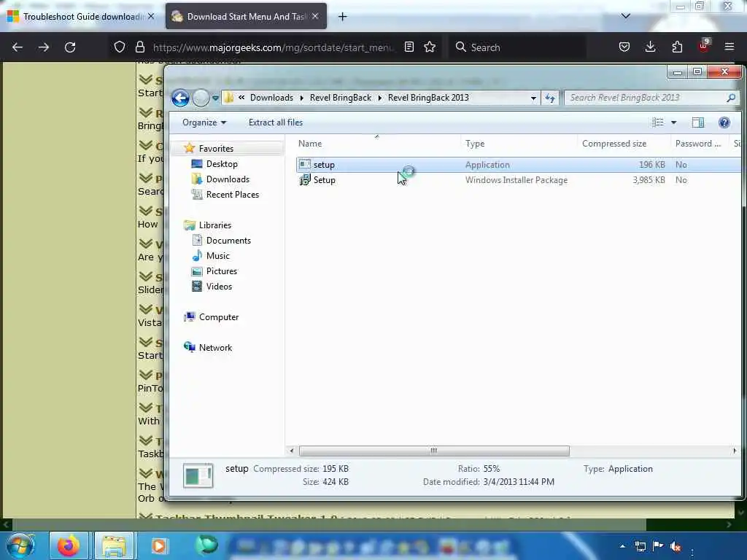
Task: Switch to Download Start Menu tab
Action: [245, 16]
